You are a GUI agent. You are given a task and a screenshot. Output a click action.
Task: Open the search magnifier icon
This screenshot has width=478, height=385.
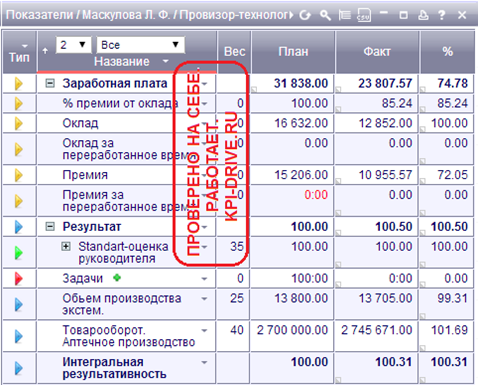tap(325, 15)
